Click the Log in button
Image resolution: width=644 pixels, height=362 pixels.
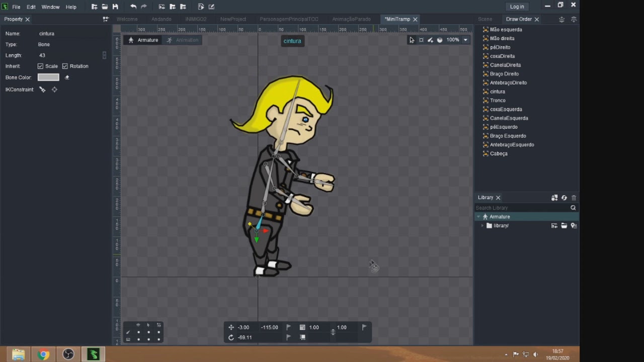click(517, 7)
